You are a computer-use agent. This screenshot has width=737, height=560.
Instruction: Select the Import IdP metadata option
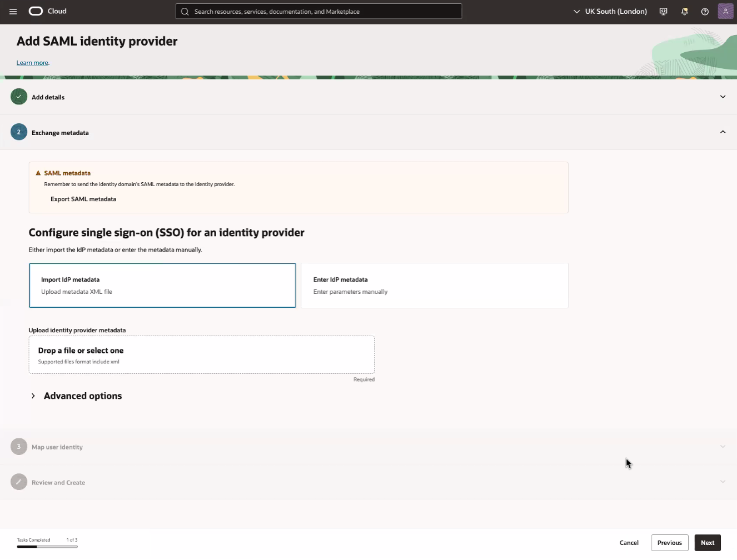pos(162,285)
